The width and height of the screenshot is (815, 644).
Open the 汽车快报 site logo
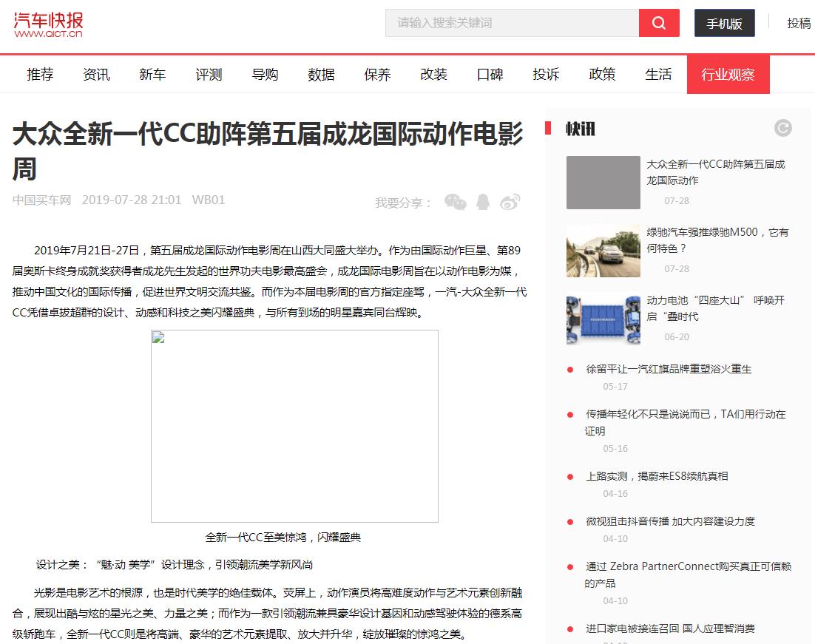[48, 24]
